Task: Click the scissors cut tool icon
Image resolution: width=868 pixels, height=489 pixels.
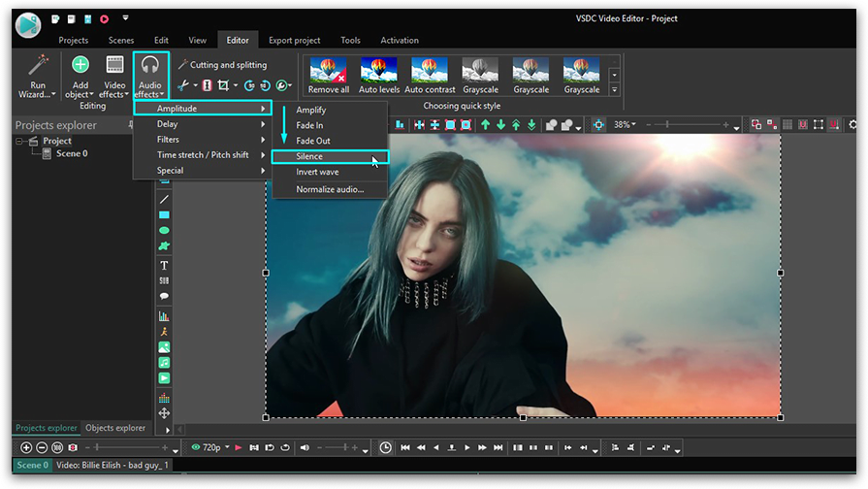Action: click(183, 85)
